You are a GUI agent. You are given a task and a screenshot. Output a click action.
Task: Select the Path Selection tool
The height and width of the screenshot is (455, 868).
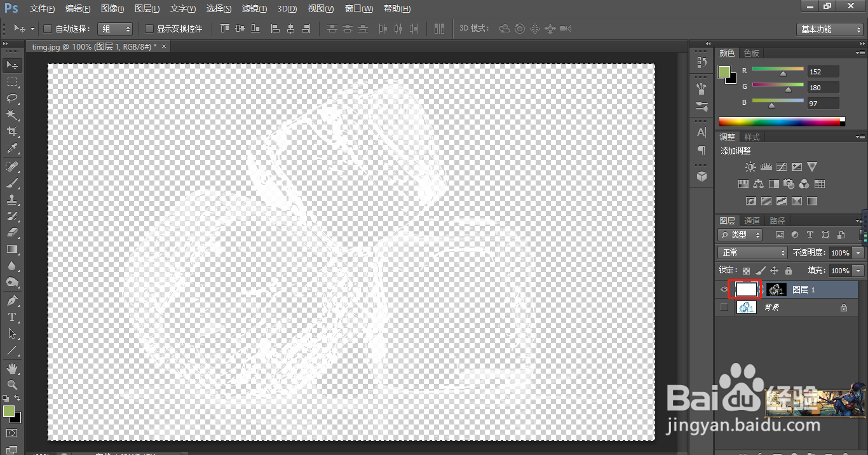click(x=12, y=333)
